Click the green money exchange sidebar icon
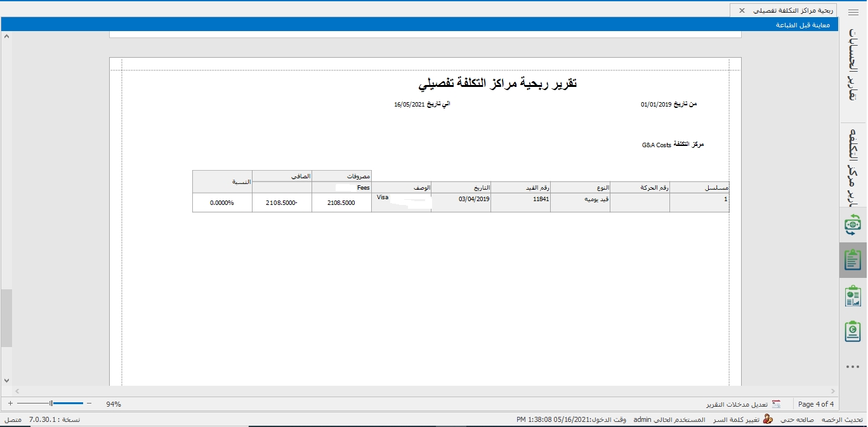Viewport: 868px width, 427px height. pos(853,224)
